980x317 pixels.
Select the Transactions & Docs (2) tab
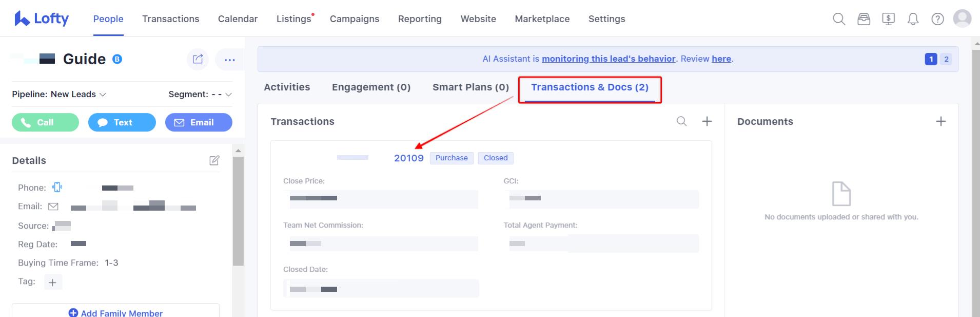coord(590,87)
